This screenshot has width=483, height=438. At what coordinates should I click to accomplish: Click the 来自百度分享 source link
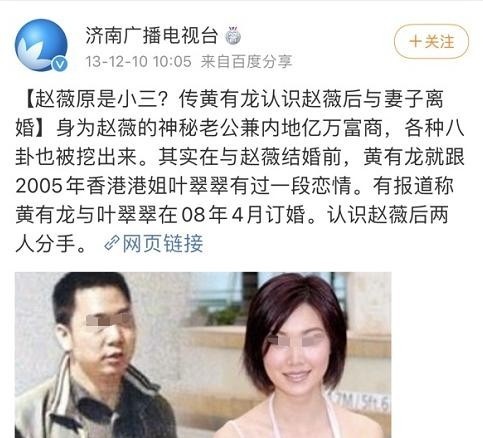(246, 62)
